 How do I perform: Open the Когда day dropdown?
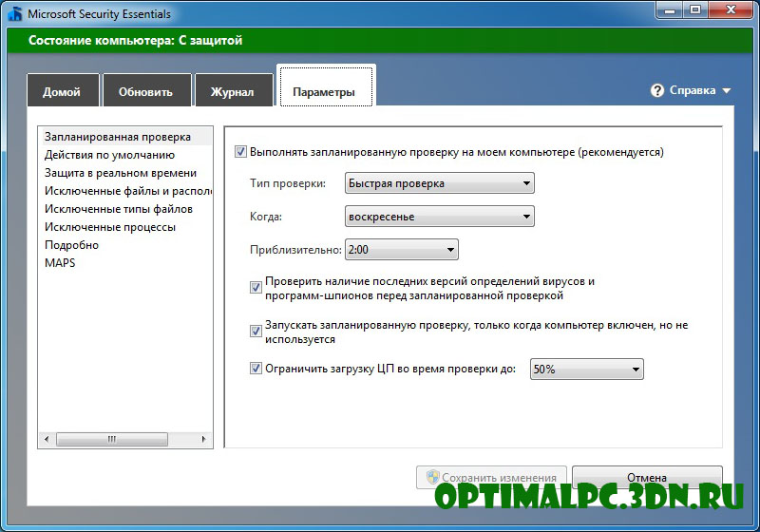440,217
